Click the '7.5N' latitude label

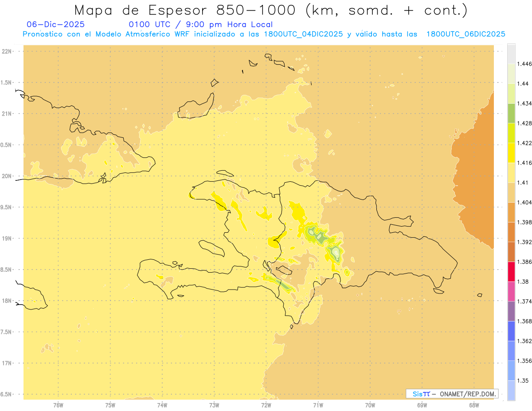point(6,332)
